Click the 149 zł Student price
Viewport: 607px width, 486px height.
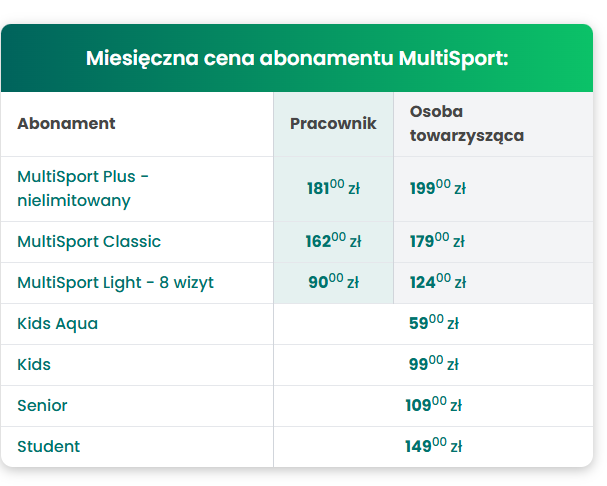433,447
